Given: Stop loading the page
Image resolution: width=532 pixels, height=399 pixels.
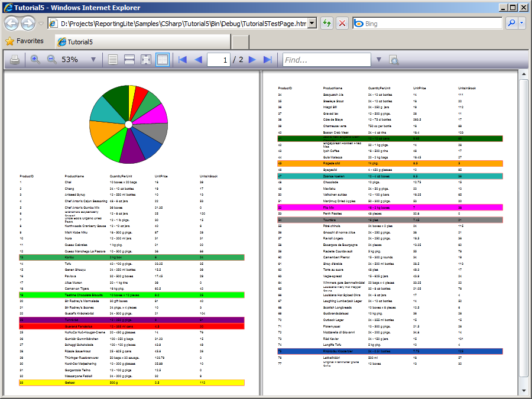Looking at the screenshot, I should 342,24.
